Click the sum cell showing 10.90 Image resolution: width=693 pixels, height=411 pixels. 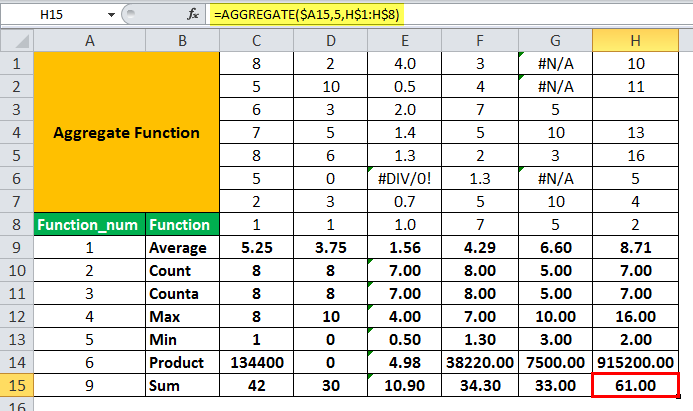404,385
